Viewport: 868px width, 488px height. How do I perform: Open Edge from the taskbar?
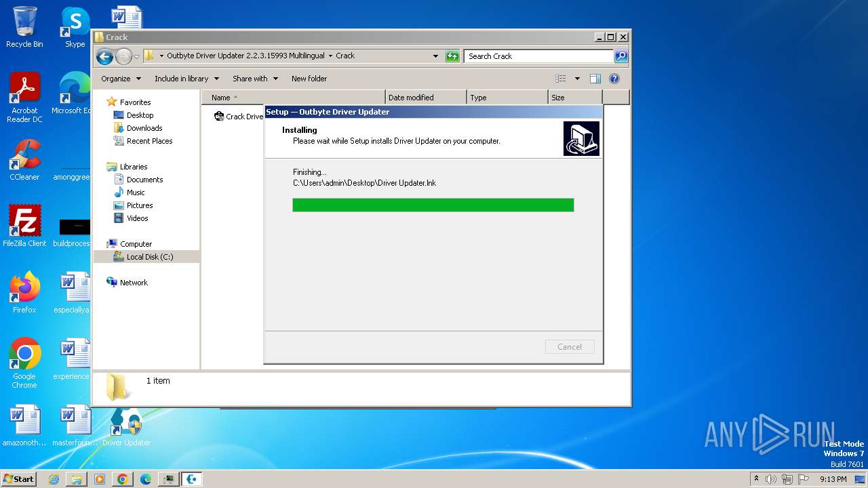click(146, 479)
